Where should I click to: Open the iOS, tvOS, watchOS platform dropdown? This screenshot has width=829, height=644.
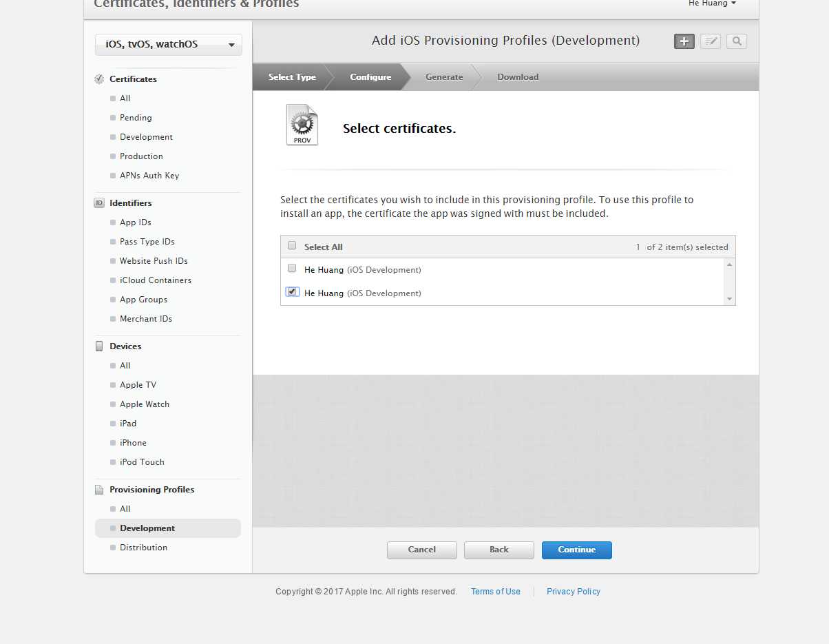coord(169,45)
